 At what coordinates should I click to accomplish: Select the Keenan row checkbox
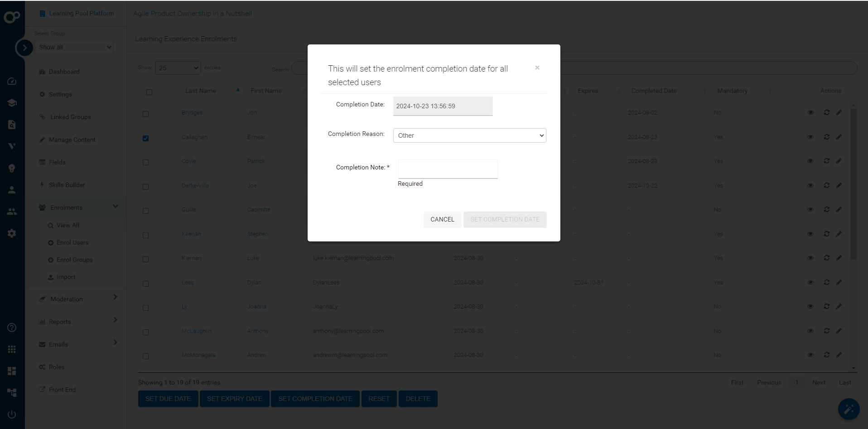point(145,235)
